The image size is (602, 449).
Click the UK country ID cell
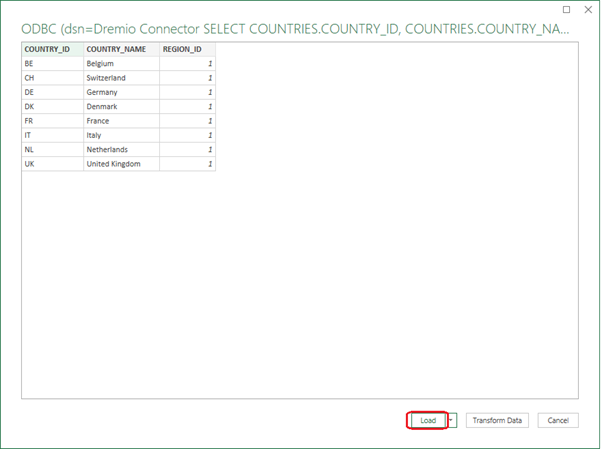coord(52,164)
